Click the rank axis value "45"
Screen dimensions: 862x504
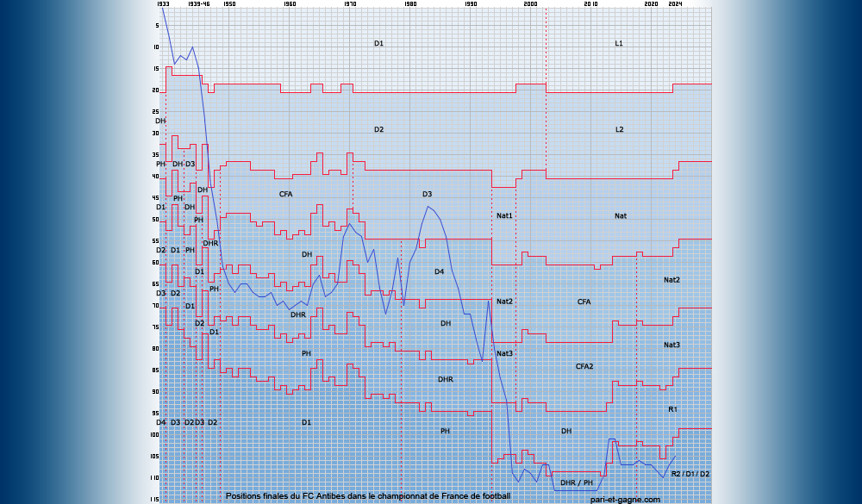(x=156, y=198)
